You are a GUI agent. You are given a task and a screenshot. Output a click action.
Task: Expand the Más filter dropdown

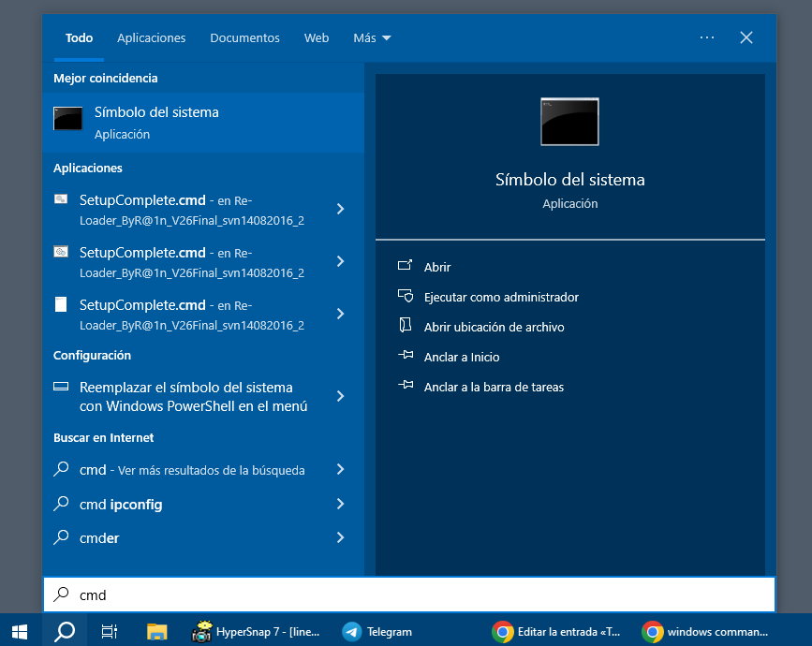pos(372,38)
